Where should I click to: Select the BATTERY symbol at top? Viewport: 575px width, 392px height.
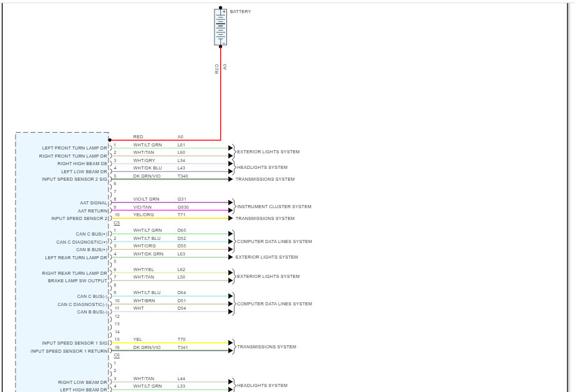tap(220, 26)
